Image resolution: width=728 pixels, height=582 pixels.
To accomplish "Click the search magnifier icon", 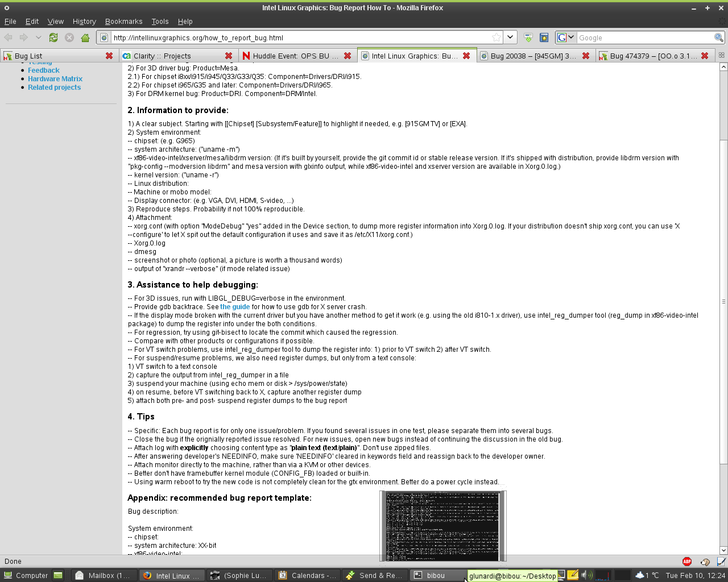I will [x=719, y=38].
